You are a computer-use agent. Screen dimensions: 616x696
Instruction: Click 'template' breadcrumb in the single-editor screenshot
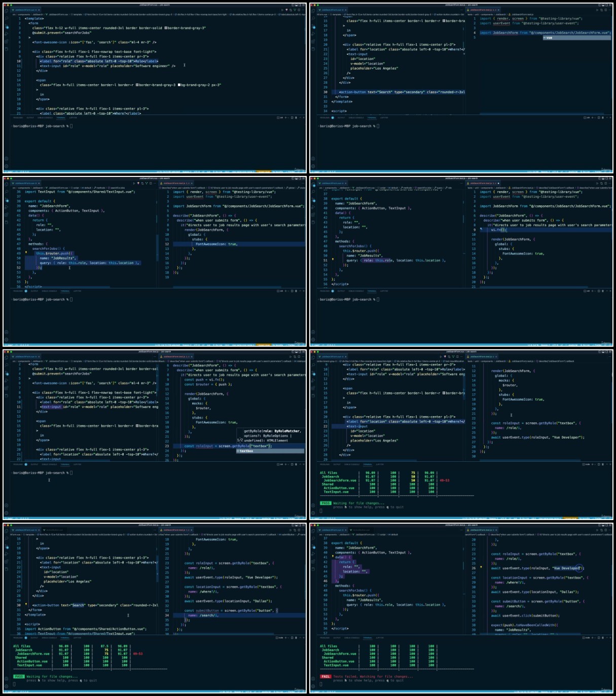click(76, 14)
